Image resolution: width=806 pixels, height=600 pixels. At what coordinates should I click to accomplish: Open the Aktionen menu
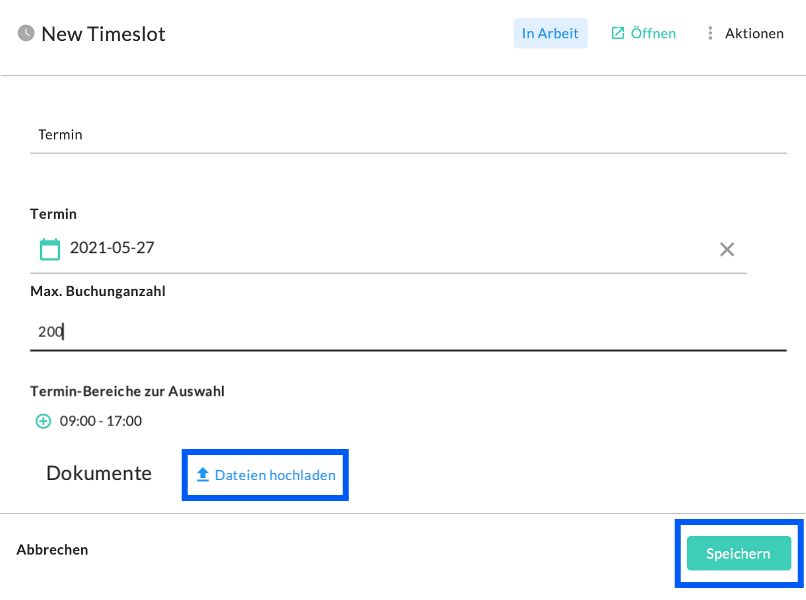click(x=754, y=33)
